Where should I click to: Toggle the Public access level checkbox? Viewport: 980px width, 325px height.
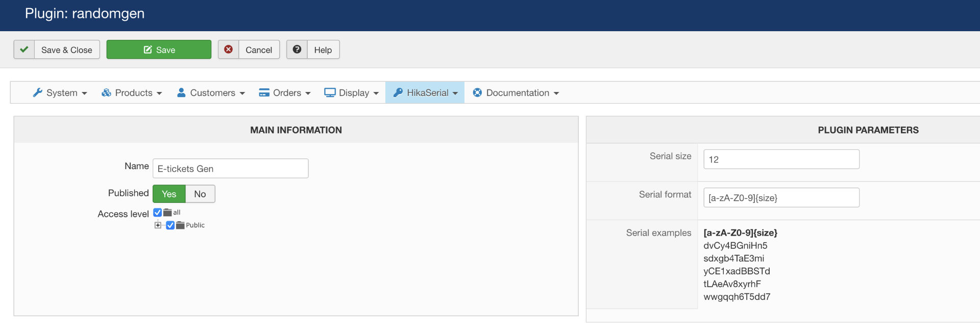170,225
